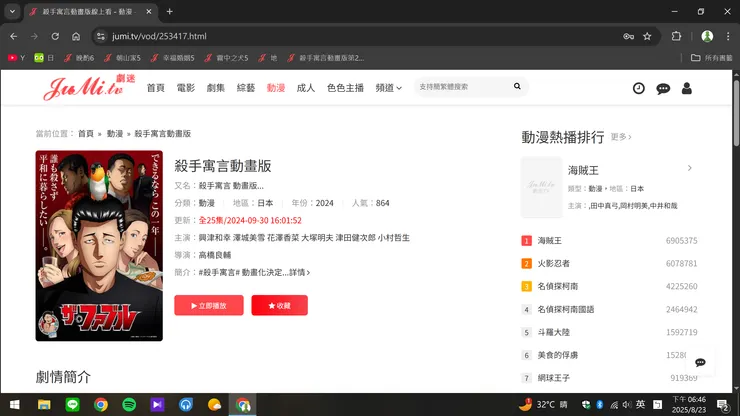740x416 pixels.
Task: Open the Chrome three-dot menu
Action: coord(728,36)
